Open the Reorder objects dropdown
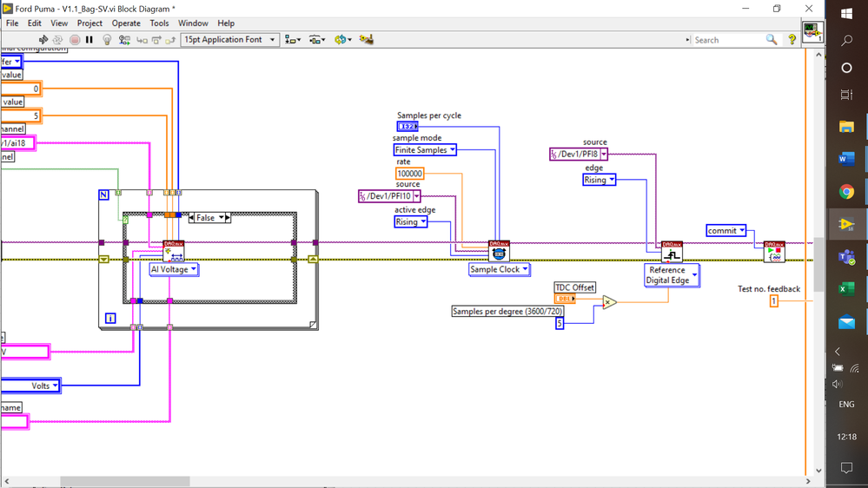The height and width of the screenshot is (488, 868). pos(342,40)
